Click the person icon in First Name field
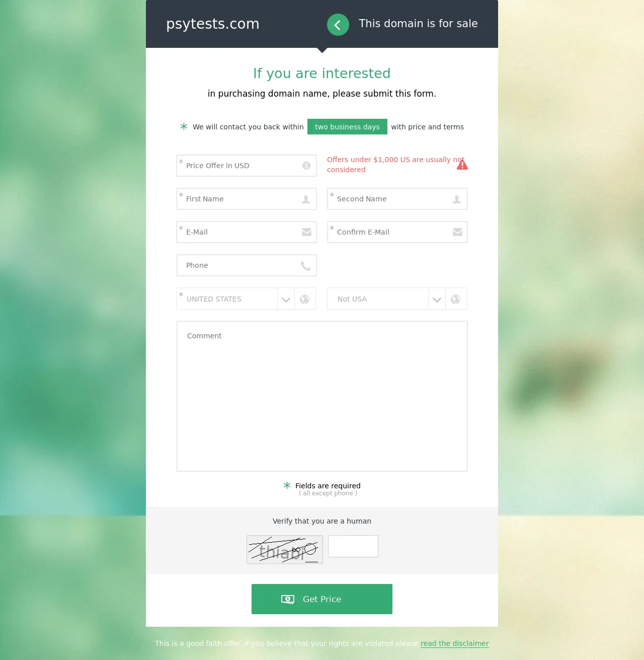Screen dimensions: 644x660 pyautogui.click(x=306, y=199)
